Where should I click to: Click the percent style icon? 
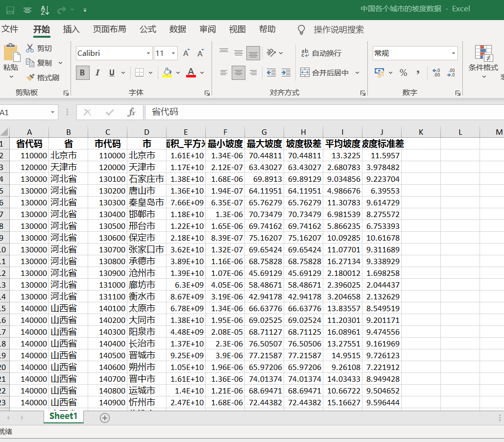pyautogui.click(x=403, y=73)
